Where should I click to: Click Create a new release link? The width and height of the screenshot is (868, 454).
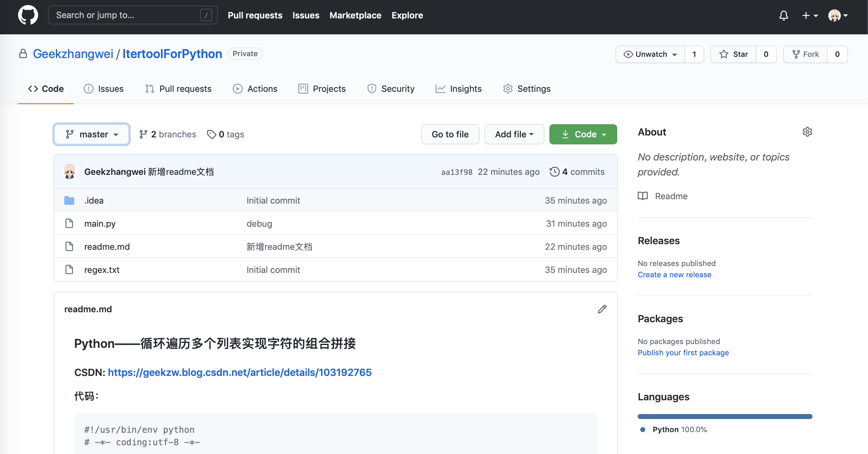(x=674, y=274)
